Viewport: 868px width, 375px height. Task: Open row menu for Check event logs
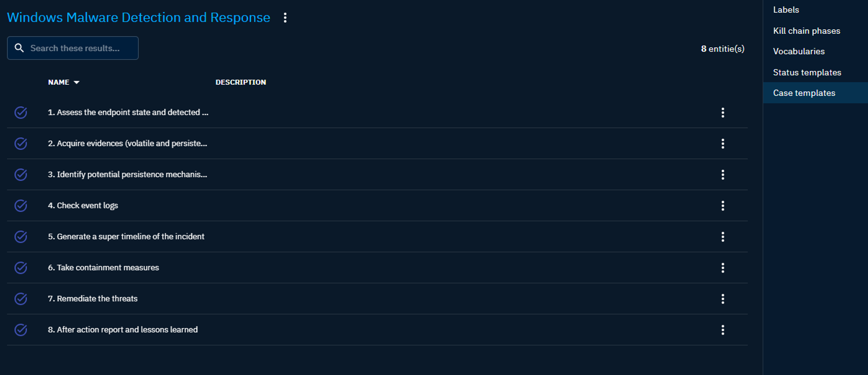(x=723, y=206)
